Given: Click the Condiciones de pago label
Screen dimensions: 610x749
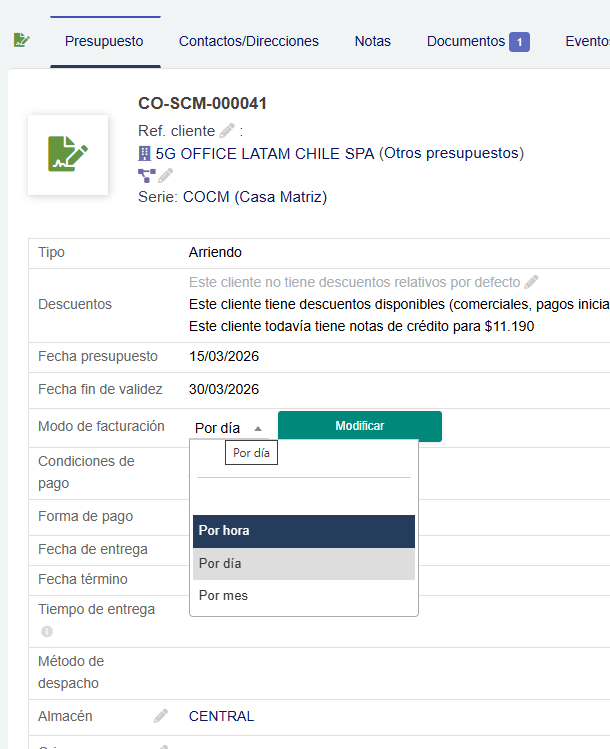Looking at the screenshot, I should [86, 472].
